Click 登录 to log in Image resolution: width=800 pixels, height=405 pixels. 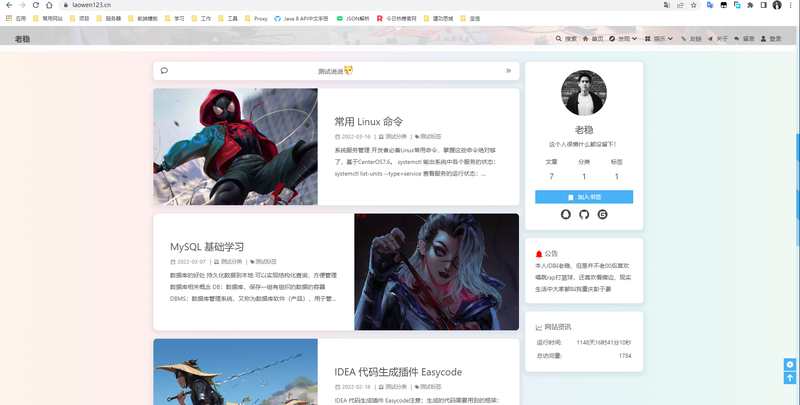[771, 39]
